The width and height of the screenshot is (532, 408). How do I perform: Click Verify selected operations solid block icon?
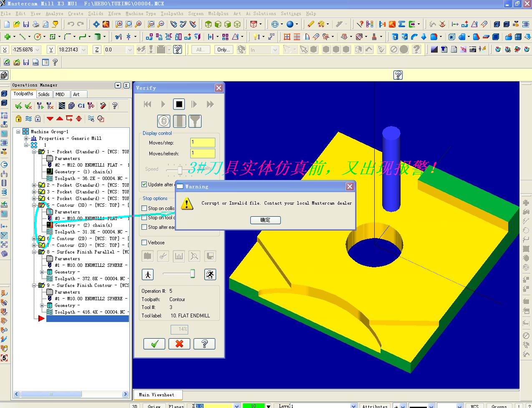pos(71,106)
